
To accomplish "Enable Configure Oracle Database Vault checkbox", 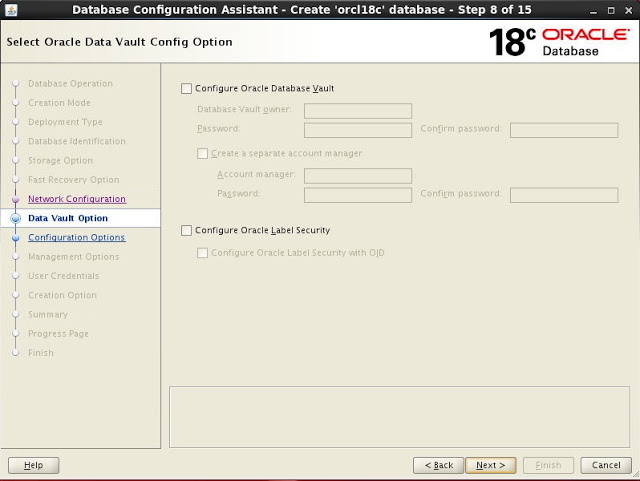I will pyautogui.click(x=186, y=88).
